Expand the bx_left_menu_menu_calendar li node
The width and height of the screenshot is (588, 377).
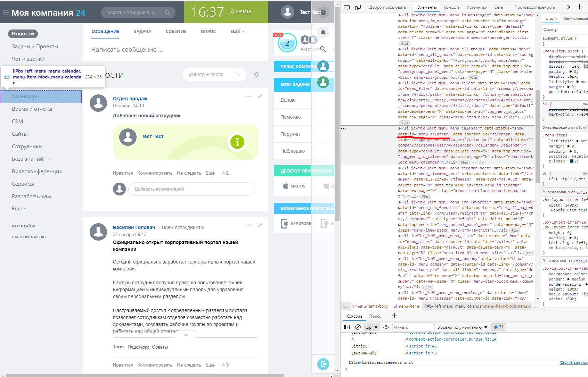click(x=400, y=128)
